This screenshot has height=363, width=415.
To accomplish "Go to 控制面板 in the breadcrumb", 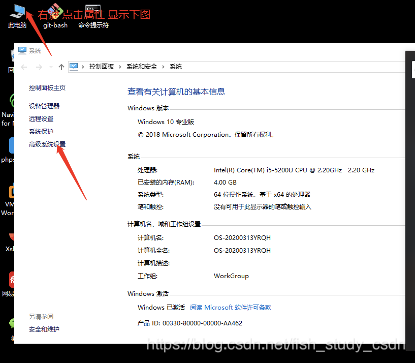I will [x=101, y=66].
